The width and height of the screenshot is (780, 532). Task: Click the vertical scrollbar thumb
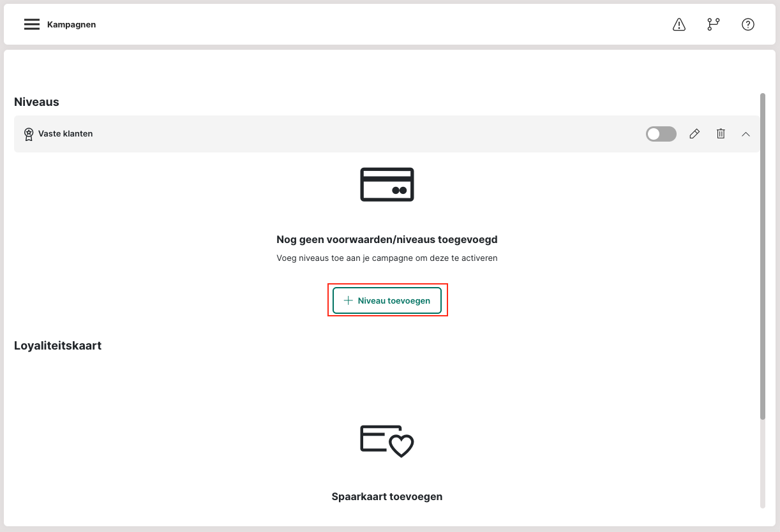(762, 255)
